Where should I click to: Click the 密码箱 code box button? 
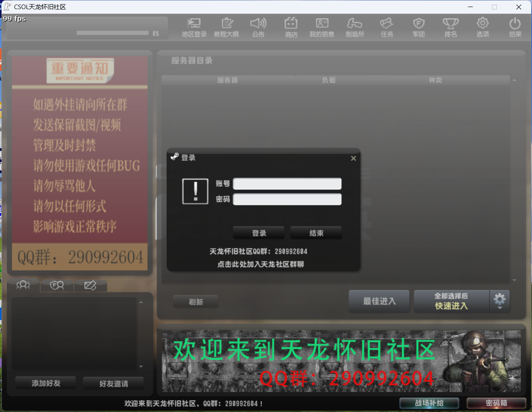[x=496, y=403]
